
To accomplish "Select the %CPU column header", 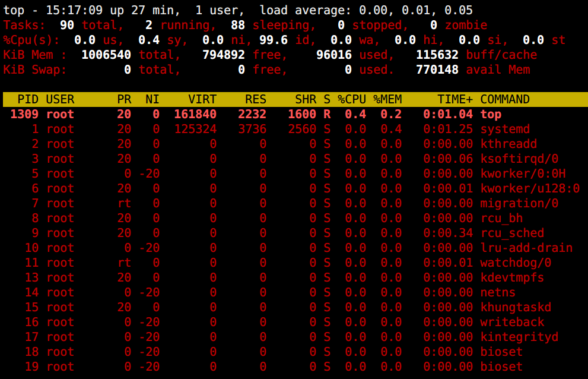I will click(352, 99).
